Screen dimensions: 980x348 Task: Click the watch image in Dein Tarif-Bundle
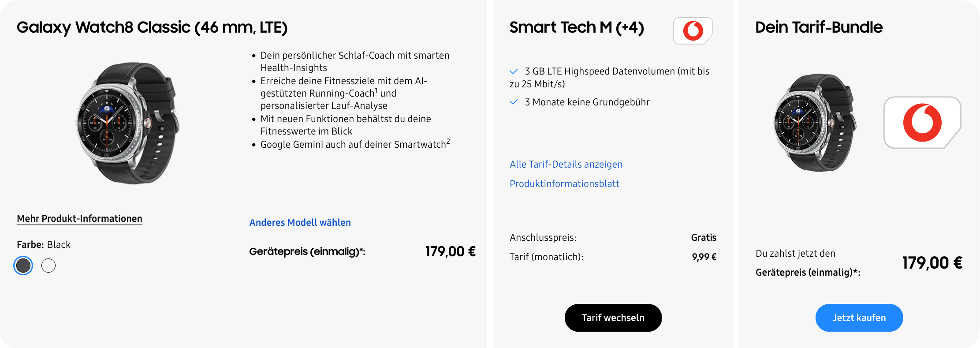click(815, 123)
